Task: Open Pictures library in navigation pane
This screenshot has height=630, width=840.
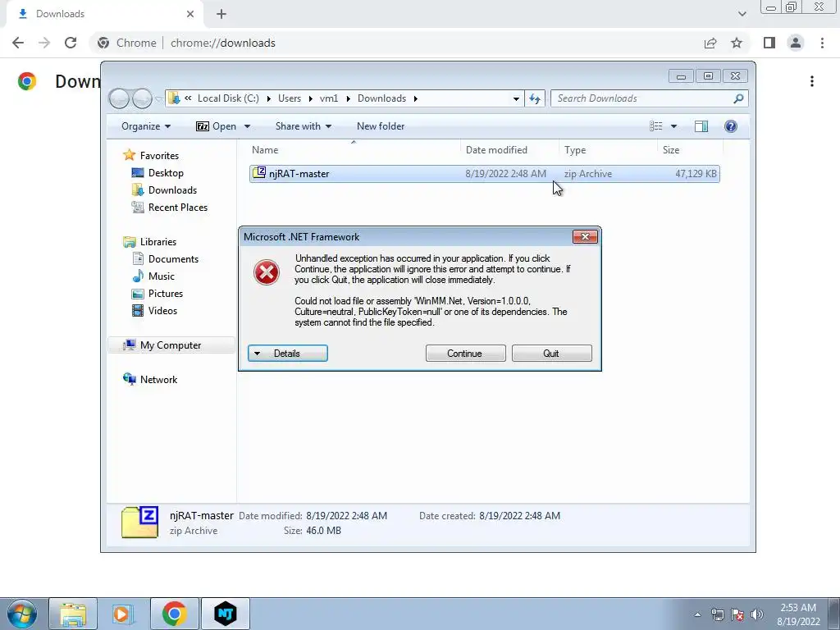Action: [165, 294]
